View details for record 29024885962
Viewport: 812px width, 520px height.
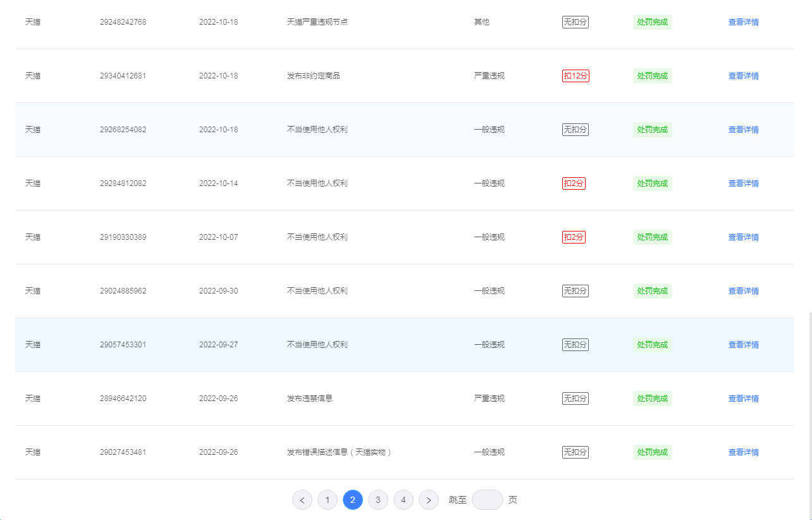743,291
